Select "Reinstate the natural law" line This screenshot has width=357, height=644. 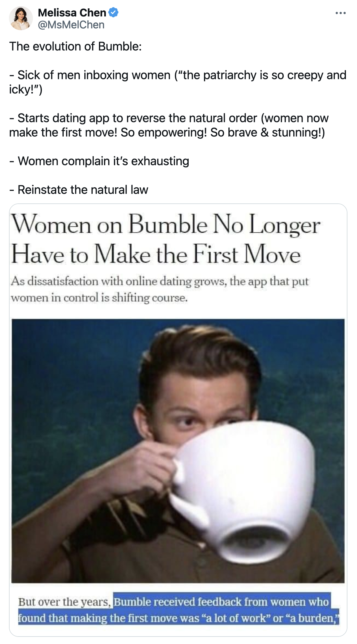click(78, 190)
